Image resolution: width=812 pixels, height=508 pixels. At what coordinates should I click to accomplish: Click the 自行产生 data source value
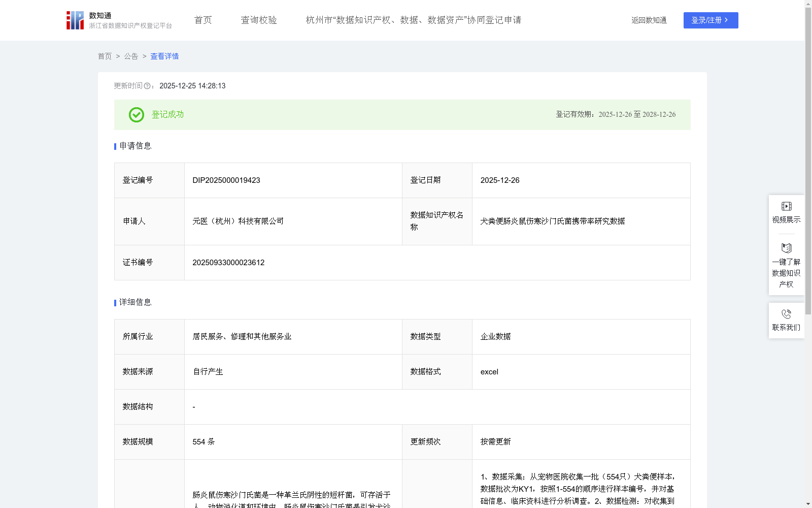[208, 372]
